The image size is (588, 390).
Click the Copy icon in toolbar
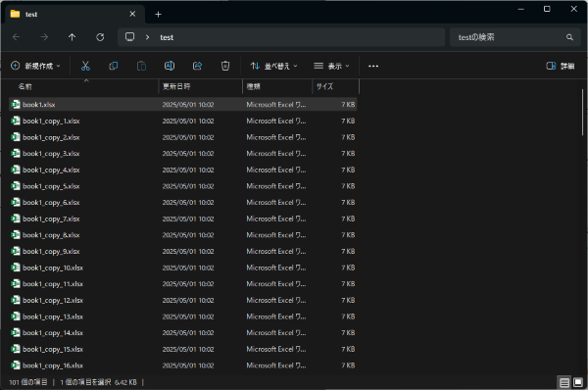[114, 66]
